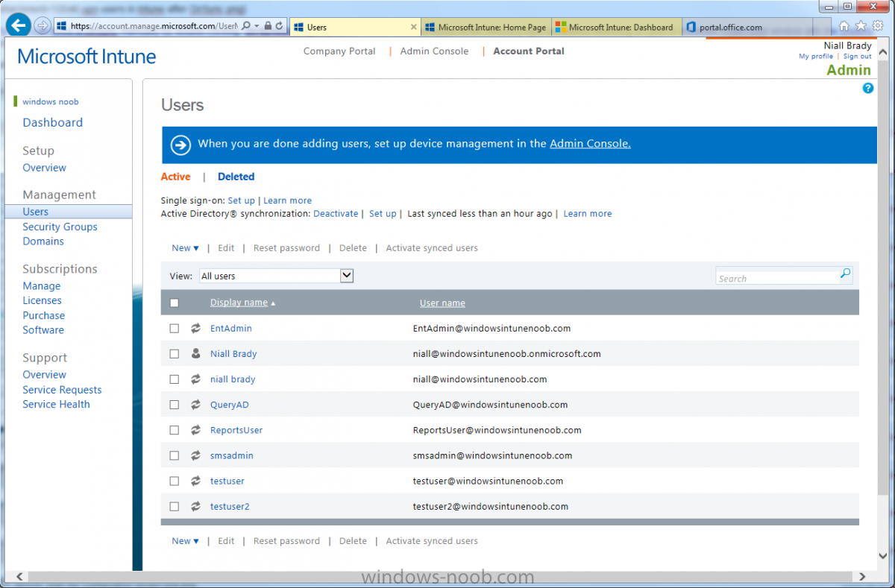This screenshot has width=895, height=588.
Task: Select the checkbox for Niall Brady onmicrosoft account
Action: point(175,353)
